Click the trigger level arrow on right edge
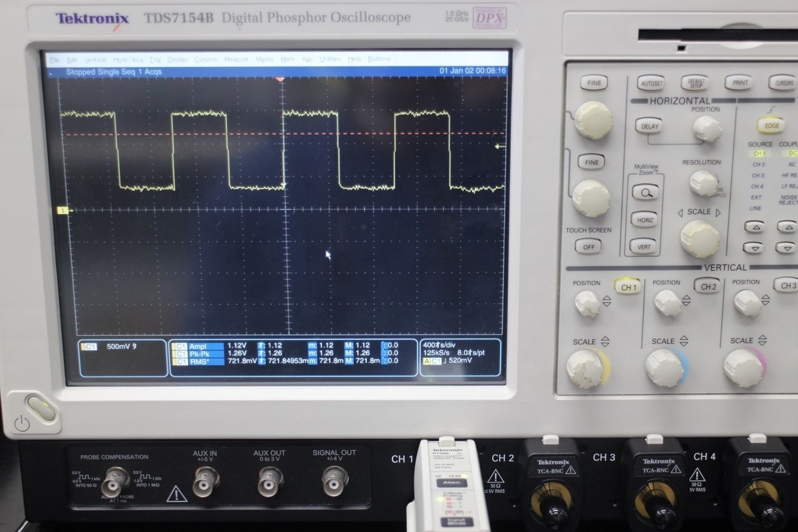The height and width of the screenshot is (532, 798). [501, 146]
